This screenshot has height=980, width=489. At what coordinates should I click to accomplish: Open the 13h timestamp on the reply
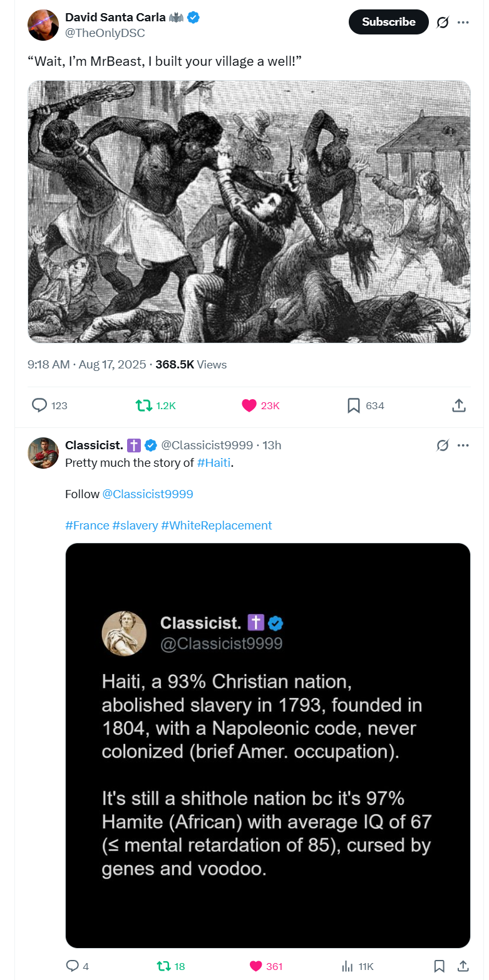pos(272,446)
